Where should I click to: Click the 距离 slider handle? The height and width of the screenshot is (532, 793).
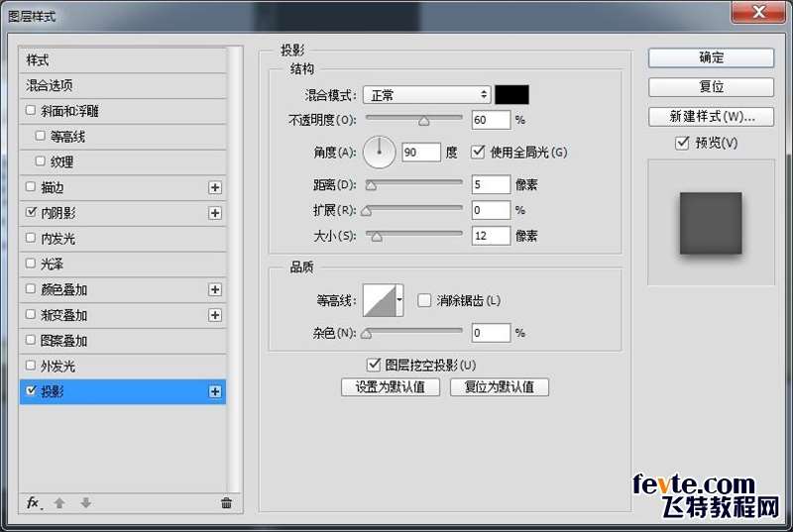(x=371, y=186)
